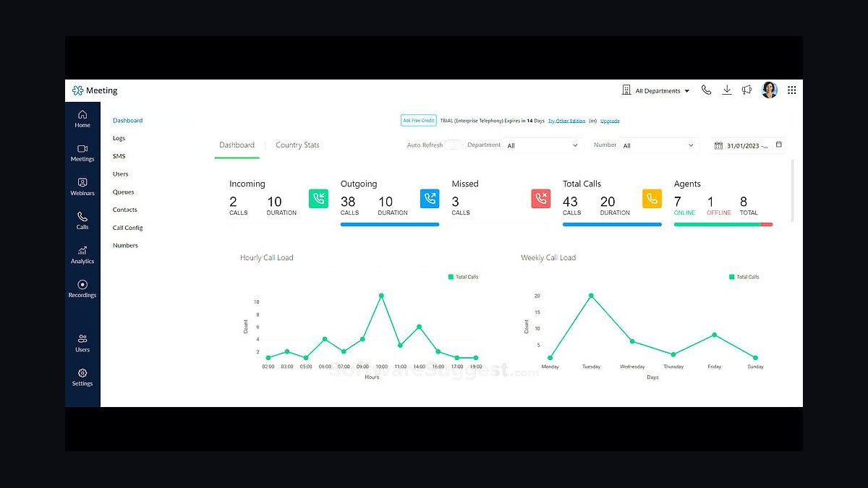
Task: Open Numbers in the calls menu
Action: (x=125, y=246)
